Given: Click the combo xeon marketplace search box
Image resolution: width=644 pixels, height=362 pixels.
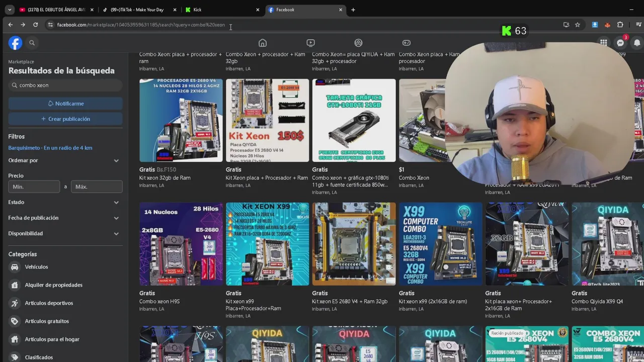Looking at the screenshot, I should (65, 85).
